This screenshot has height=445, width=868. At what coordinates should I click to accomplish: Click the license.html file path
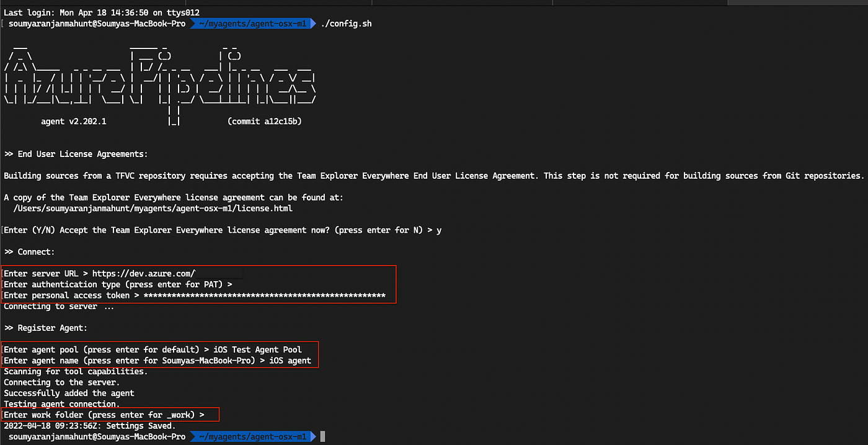pos(153,209)
